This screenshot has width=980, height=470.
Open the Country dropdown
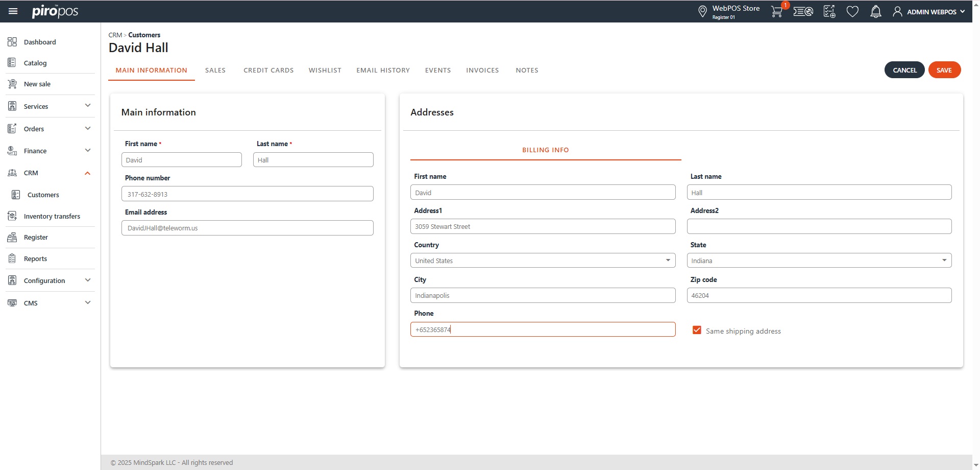543,261
